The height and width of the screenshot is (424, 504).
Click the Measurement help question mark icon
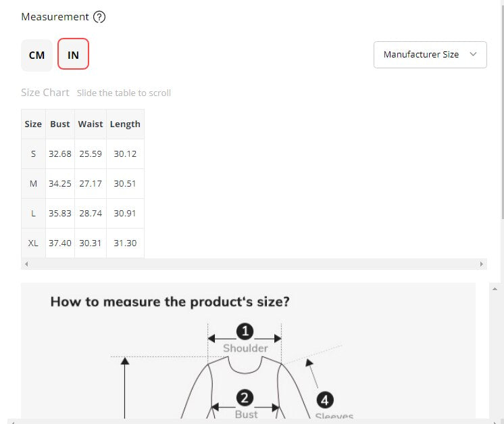99,17
